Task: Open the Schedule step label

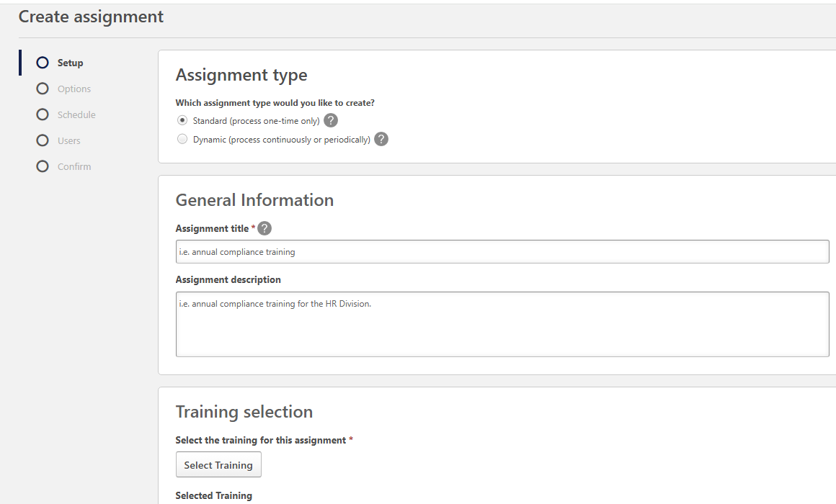Action: click(76, 114)
